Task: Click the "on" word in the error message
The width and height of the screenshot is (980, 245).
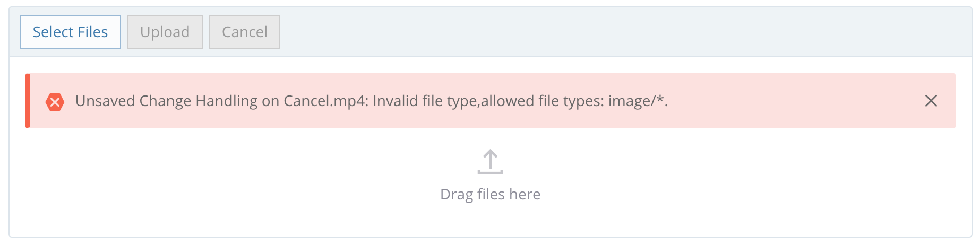Action: [271, 101]
